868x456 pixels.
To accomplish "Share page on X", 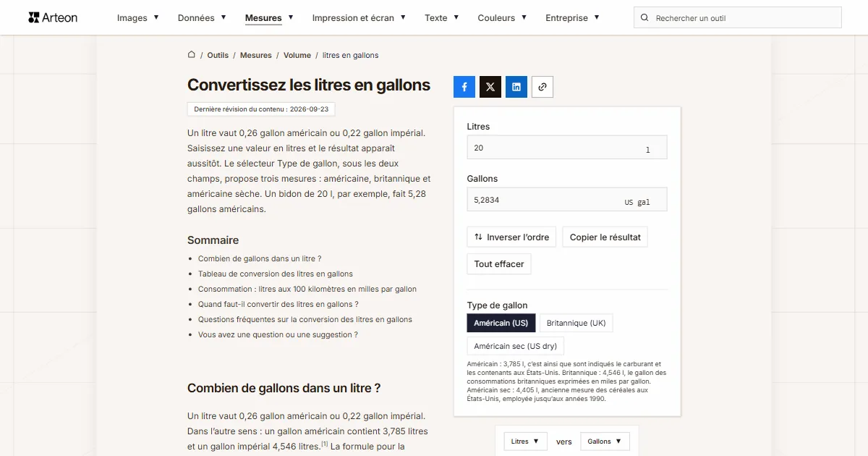I will coord(490,87).
